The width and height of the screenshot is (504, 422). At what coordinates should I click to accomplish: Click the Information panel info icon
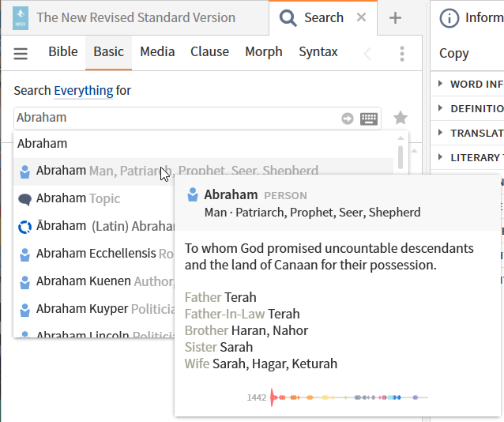pyautogui.click(x=449, y=18)
